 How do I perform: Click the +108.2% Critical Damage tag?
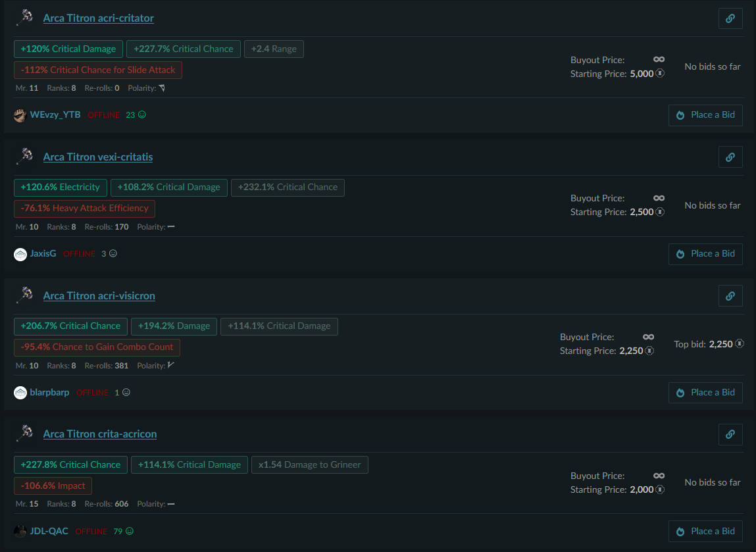click(168, 187)
